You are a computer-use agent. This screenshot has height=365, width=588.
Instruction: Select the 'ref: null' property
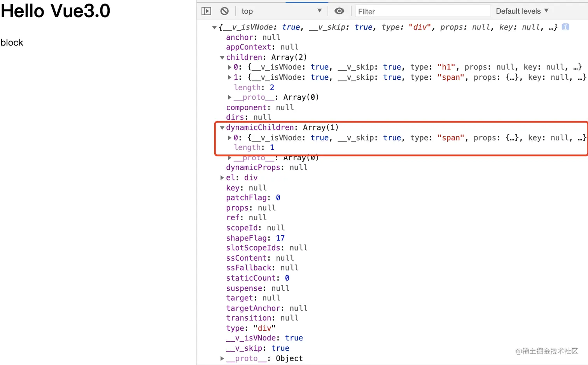click(246, 218)
